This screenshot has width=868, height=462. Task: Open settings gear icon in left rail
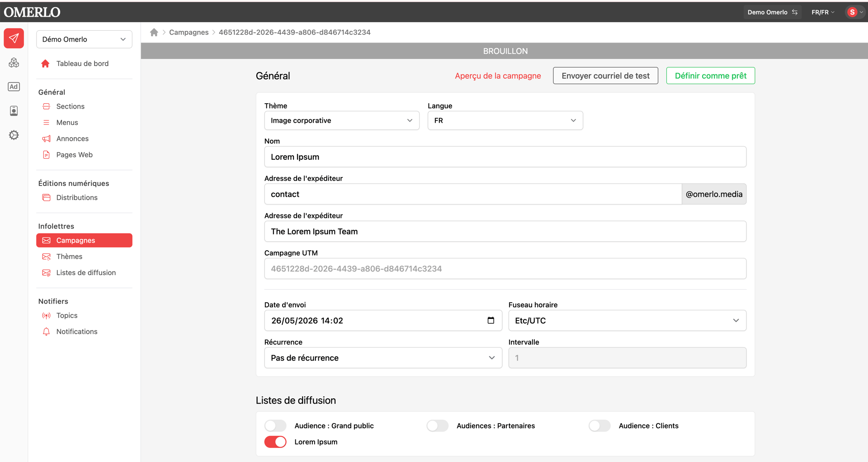(x=14, y=135)
